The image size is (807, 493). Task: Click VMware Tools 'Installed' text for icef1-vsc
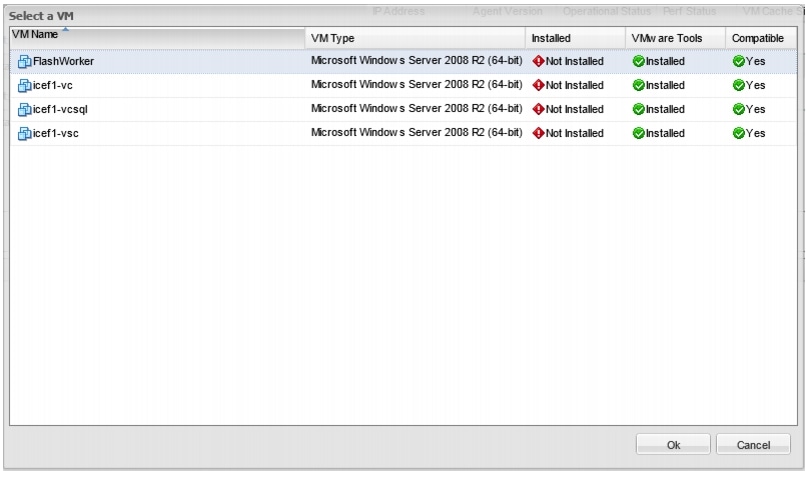(x=665, y=133)
